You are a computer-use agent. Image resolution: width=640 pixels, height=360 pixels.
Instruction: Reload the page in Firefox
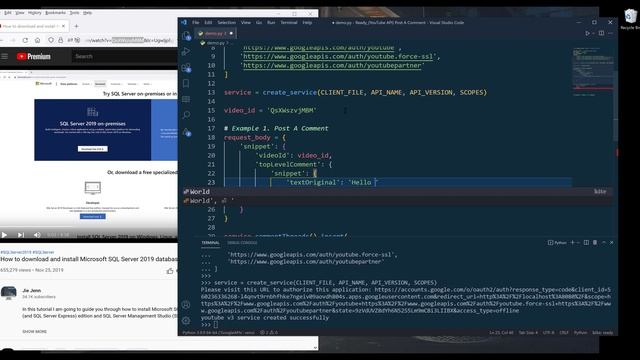pyautogui.click(x=25, y=40)
